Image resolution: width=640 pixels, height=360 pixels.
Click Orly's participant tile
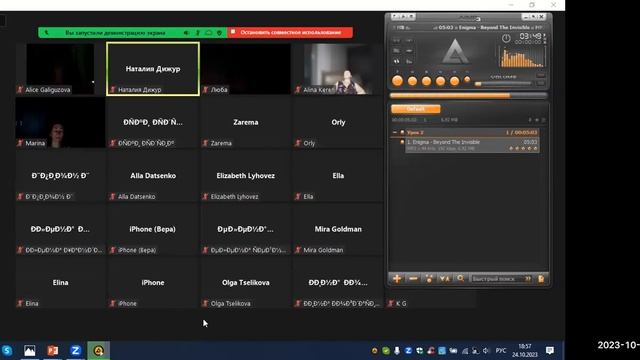pyautogui.click(x=338, y=122)
